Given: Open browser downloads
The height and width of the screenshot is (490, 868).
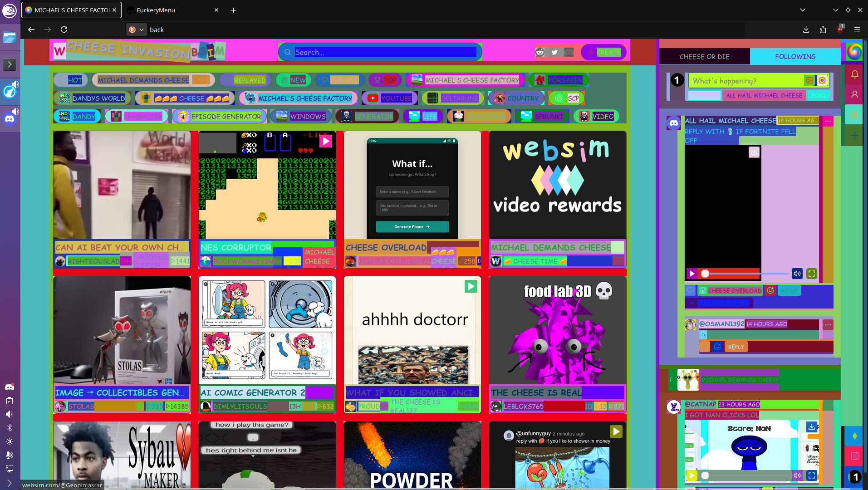Looking at the screenshot, I should coord(806,29).
